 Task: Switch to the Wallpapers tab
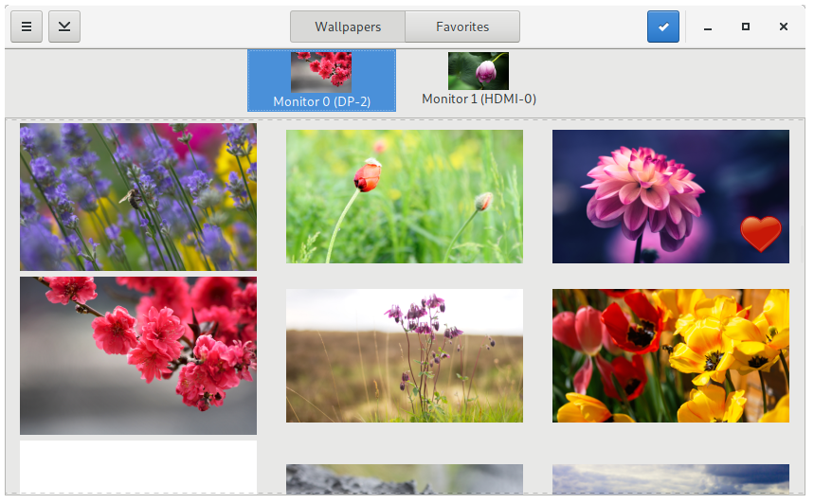tap(347, 27)
